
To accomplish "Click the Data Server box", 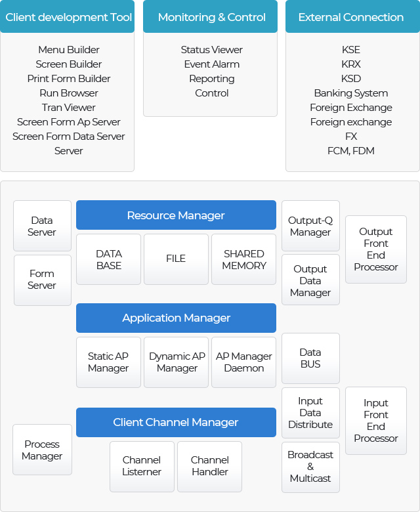I will click(42, 226).
